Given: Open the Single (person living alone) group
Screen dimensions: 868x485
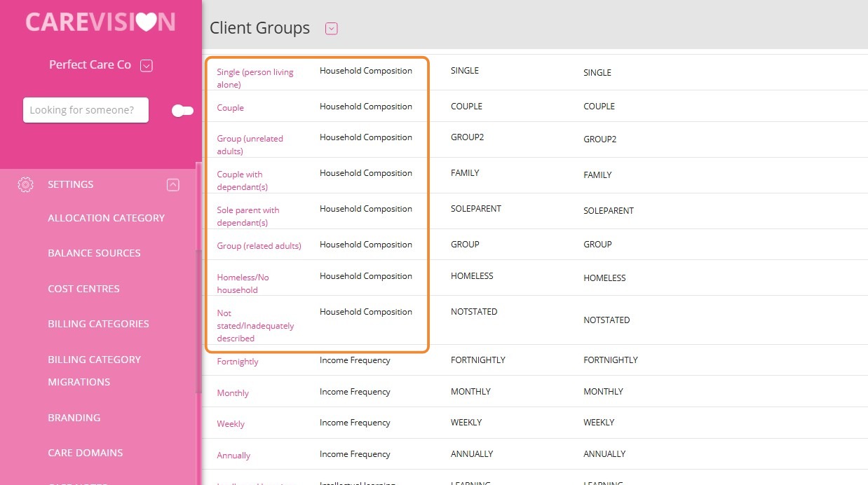Looking at the screenshot, I should click(255, 78).
